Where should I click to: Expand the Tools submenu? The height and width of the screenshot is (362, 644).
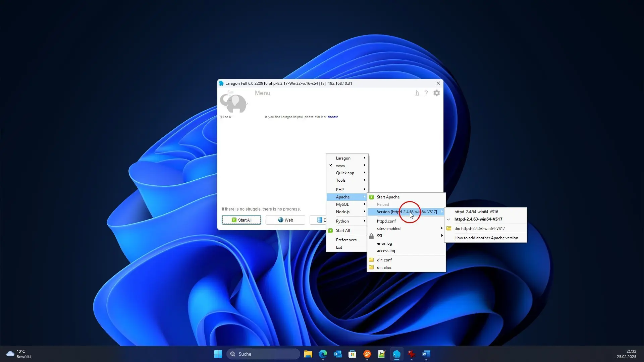click(347, 180)
